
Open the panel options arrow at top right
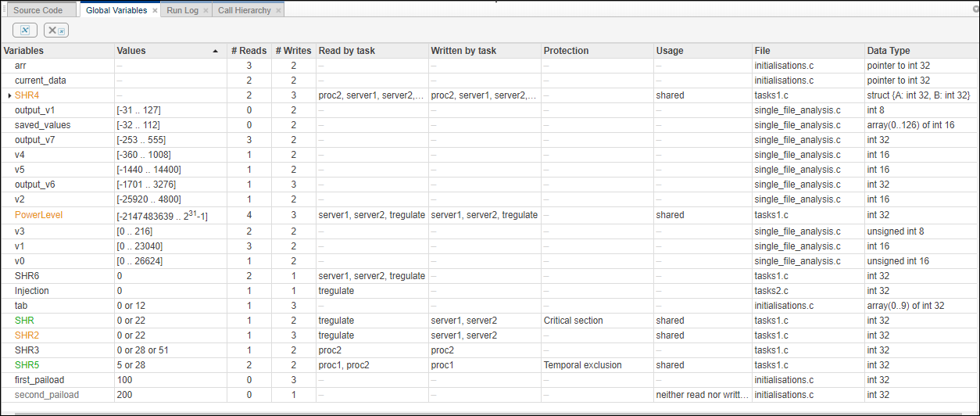click(x=975, y=8)
